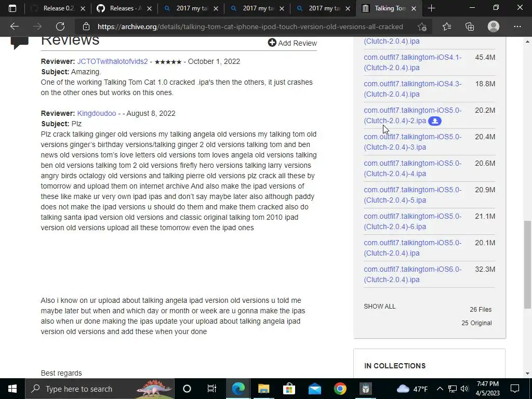Click the page vertical scrollbar thumb
This screenshot has height=399, width=532.
(527, 264)
